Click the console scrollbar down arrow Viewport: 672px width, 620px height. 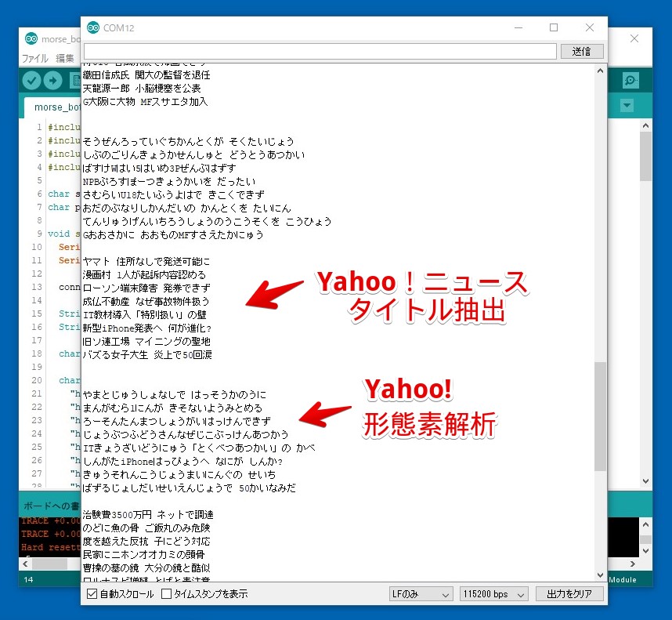pyautogui.click(x=645, y=550)
